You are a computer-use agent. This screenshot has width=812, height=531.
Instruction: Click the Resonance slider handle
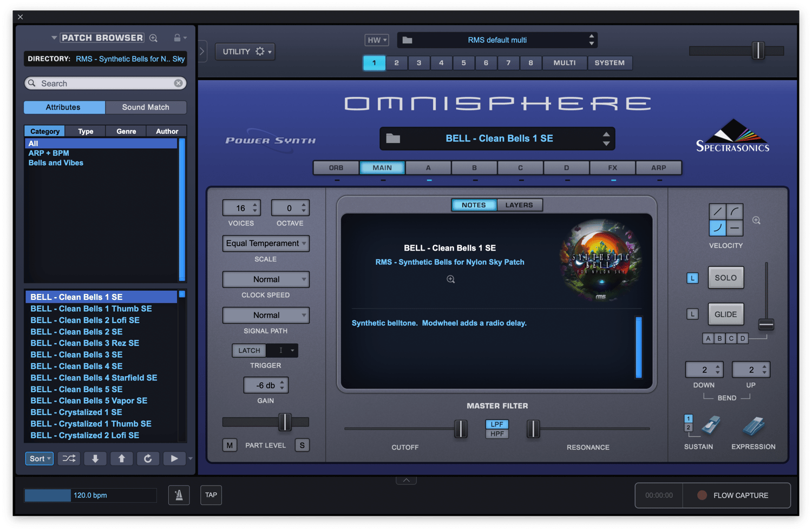(533, 429)
